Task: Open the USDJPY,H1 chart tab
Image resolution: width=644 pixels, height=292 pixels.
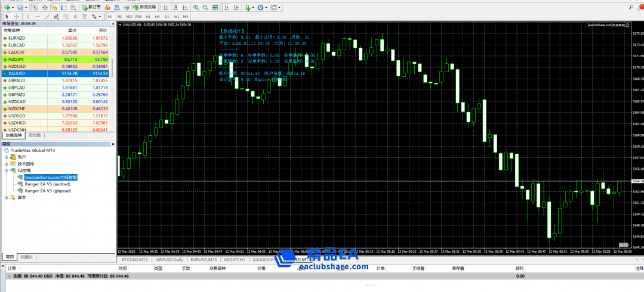Action: tap(234, 260)
